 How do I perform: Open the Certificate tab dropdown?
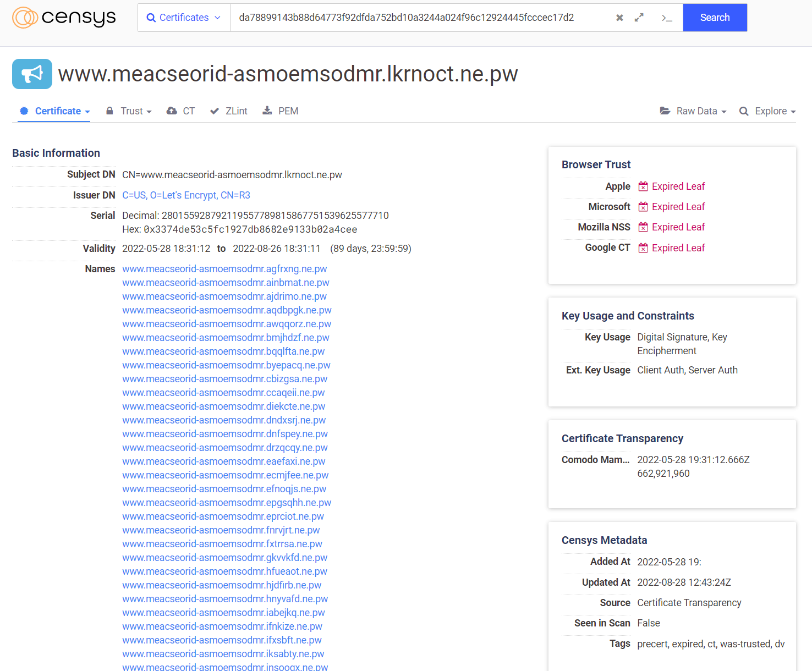(x=54, y=111)
